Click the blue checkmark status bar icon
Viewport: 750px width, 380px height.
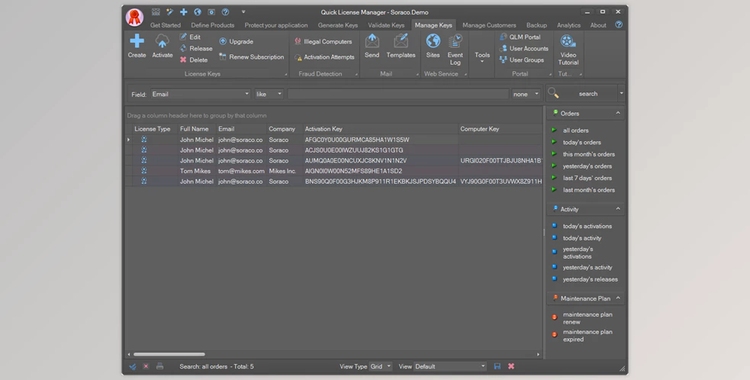[x=132, y=367]
